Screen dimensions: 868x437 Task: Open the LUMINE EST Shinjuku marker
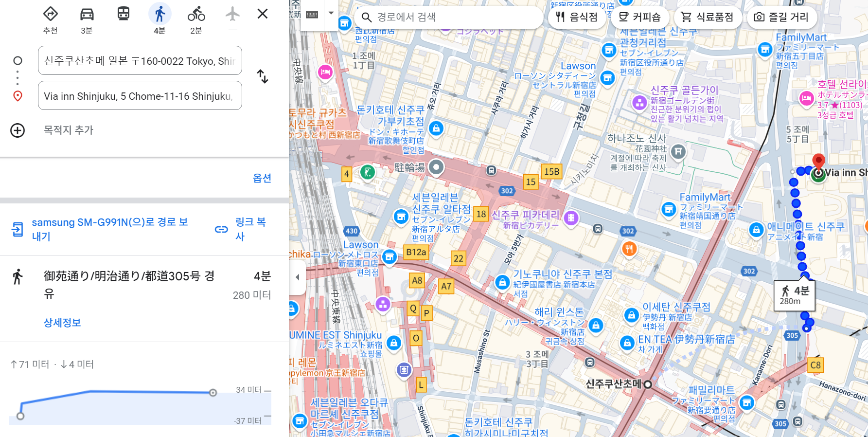[x=394, y=343]
